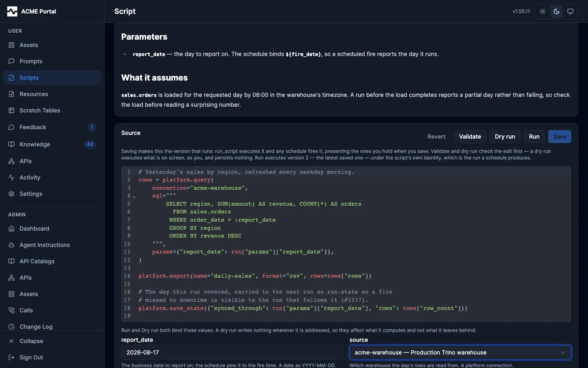This screenshot has width=588, height=368.
Task: Click line 1 comment Yesterday's sales by region
Action: coord(246,172)
